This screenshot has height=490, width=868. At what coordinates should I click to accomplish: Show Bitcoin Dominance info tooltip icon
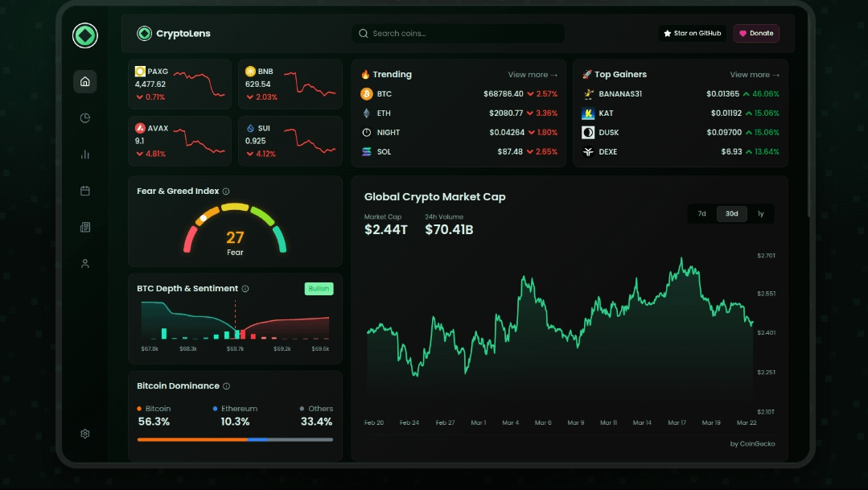pos(227,386)
